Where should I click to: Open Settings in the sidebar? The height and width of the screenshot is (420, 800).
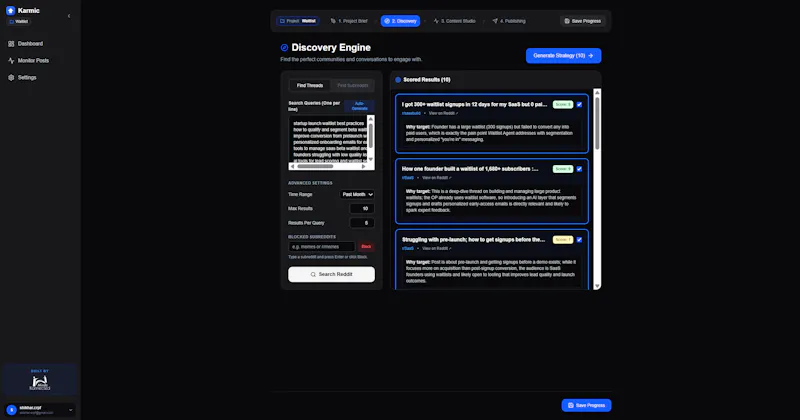(27, 78)
